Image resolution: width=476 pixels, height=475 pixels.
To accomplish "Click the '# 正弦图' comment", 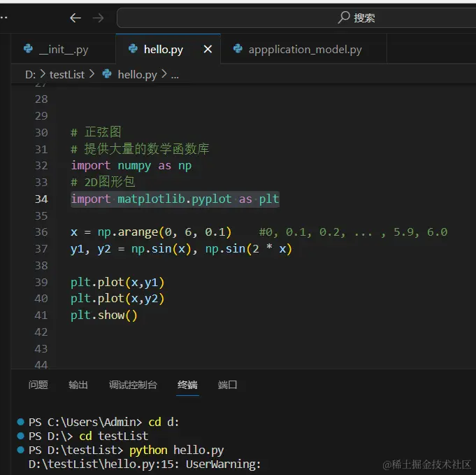I will [96, 132].
